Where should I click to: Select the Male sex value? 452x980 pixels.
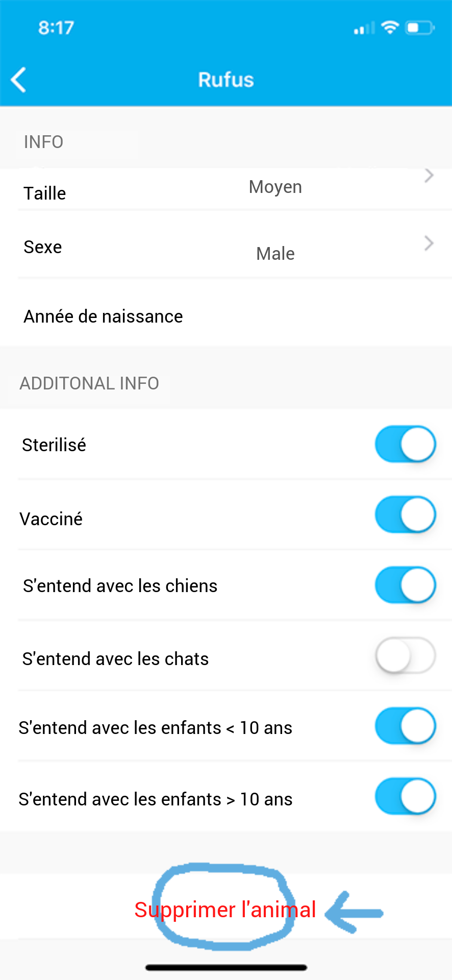tap(275, 254)
